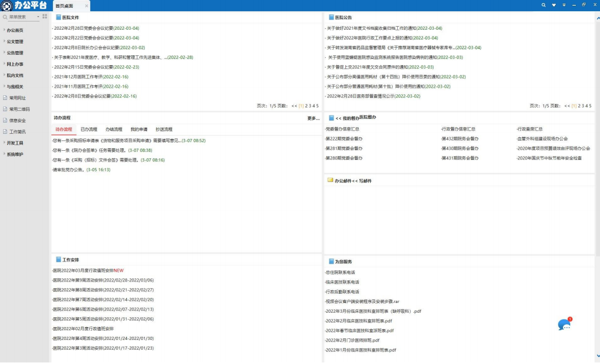Open 常用二维码 in the sidebar

point(19,109)
